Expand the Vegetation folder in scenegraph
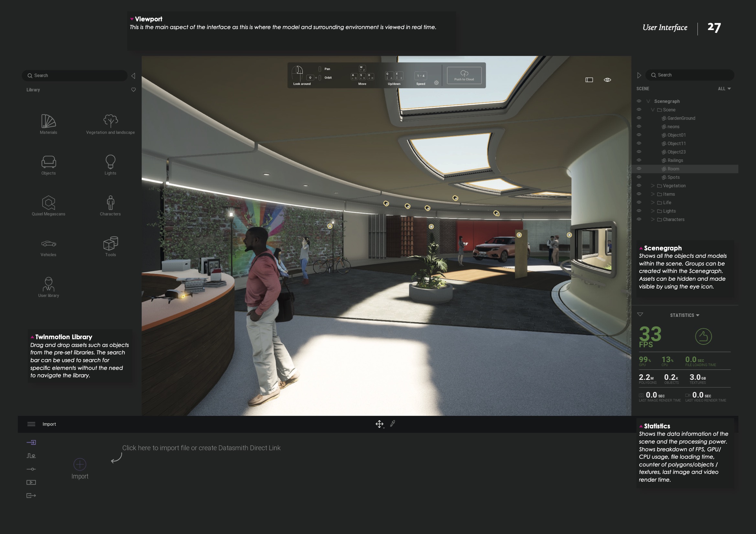756x534 pixels. point(652,185)
